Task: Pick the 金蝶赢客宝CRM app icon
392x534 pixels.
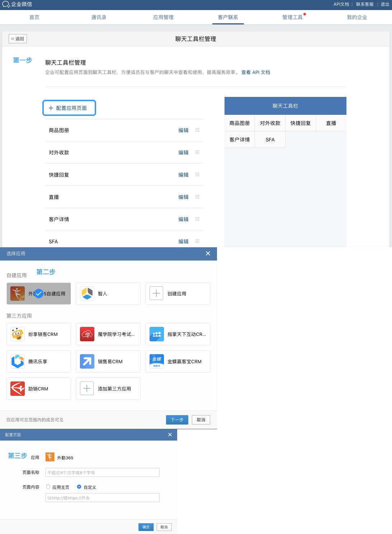Action: pyautogui.click(x=157, y=361)
